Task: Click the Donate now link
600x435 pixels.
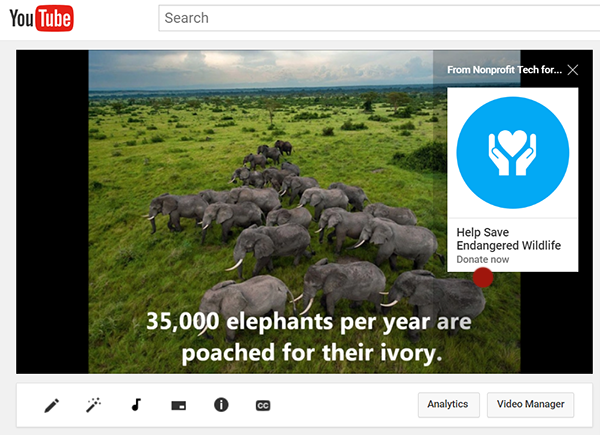Action: (x=483, y=259)
